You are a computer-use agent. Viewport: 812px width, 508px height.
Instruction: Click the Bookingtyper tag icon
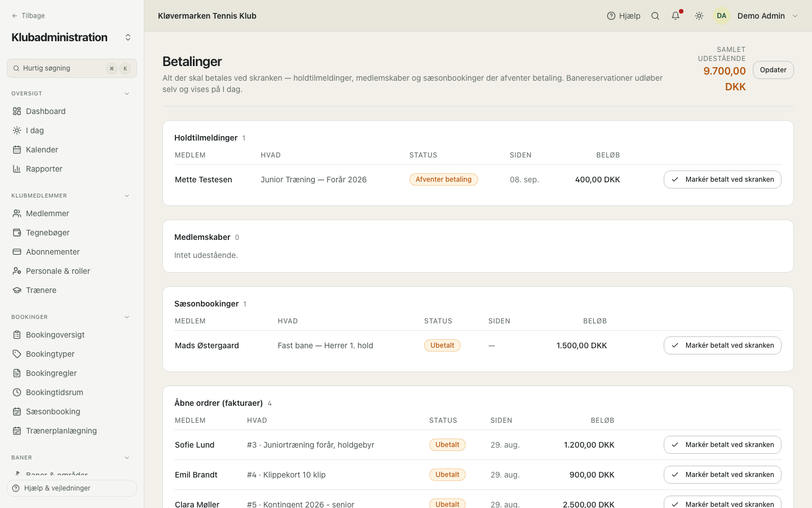pyautogui.click(x=17, y=354)
